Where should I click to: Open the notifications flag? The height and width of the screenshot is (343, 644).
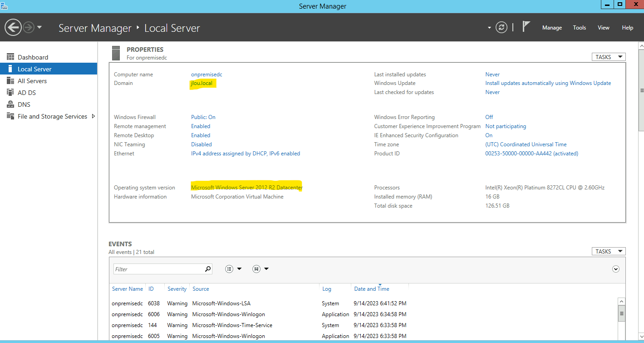point(526,27)
